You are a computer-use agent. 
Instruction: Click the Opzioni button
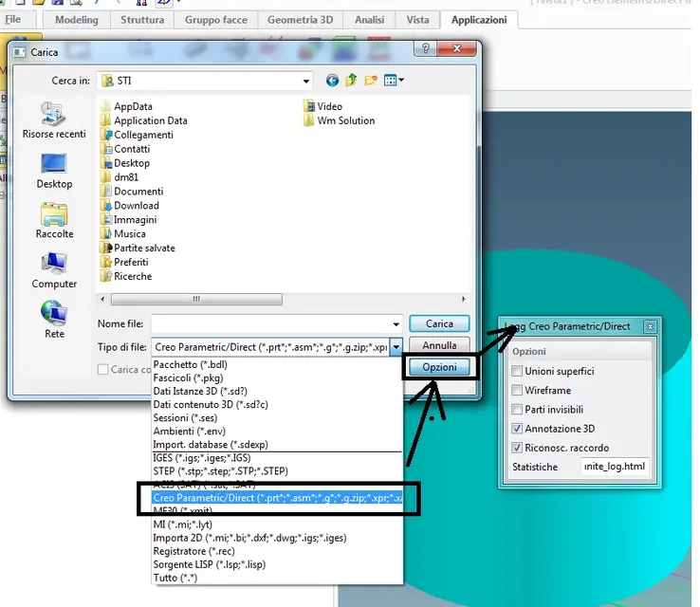click(x=439, y=367)
